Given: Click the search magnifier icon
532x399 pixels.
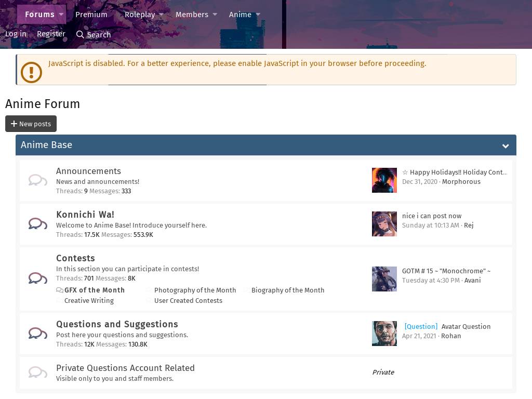Looking at the screenshot, I should [80, 35].
